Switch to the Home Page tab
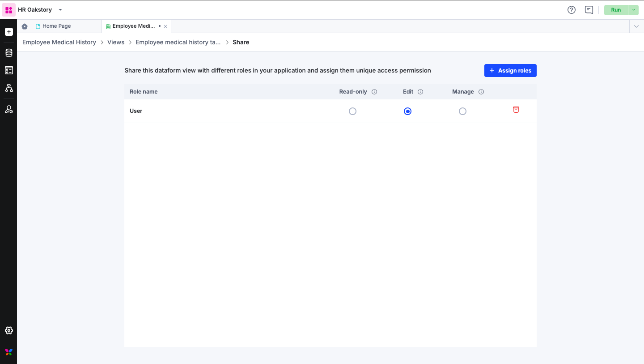Viewport: 644px width, 364px height. pos(67,26)
